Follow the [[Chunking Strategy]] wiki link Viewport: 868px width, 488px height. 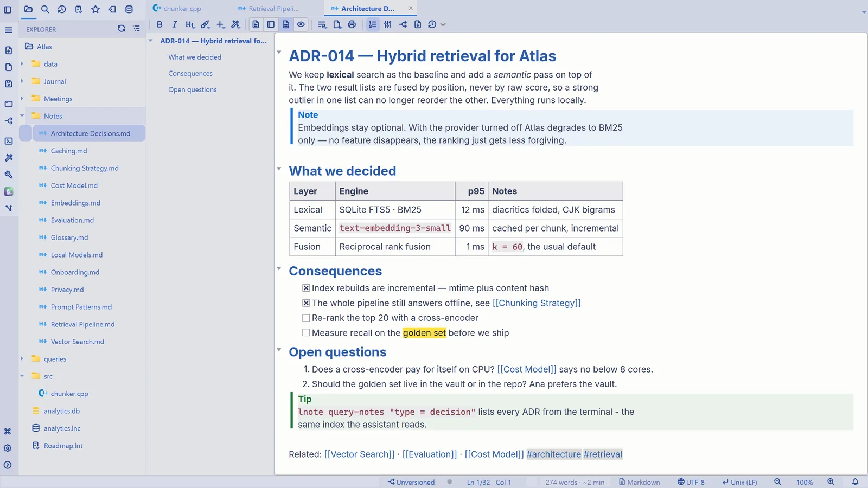click(537, 303)
